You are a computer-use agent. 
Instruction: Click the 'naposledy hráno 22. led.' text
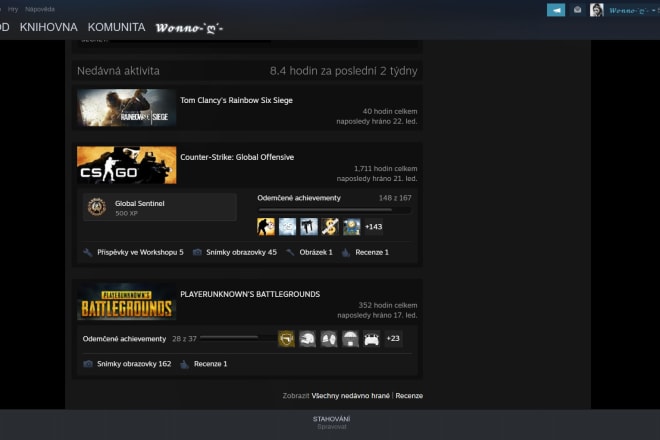point(377,121)
